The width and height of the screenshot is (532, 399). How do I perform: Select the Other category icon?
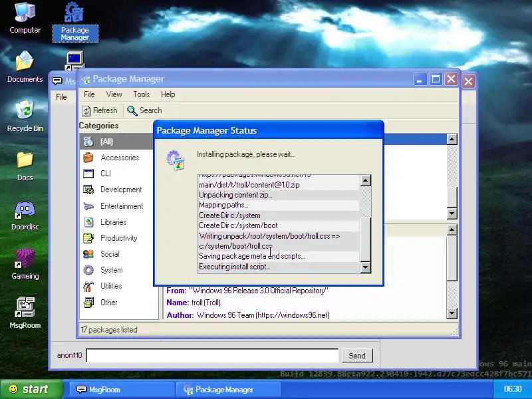tap(88, 303)
